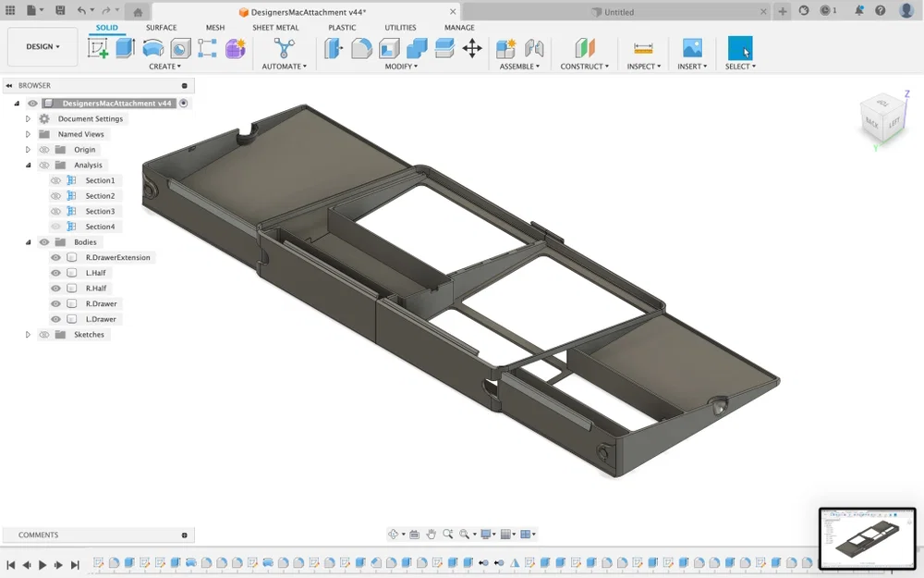Open the CREATE dropdown menu
924x578 pixels.
pos(165,67)
